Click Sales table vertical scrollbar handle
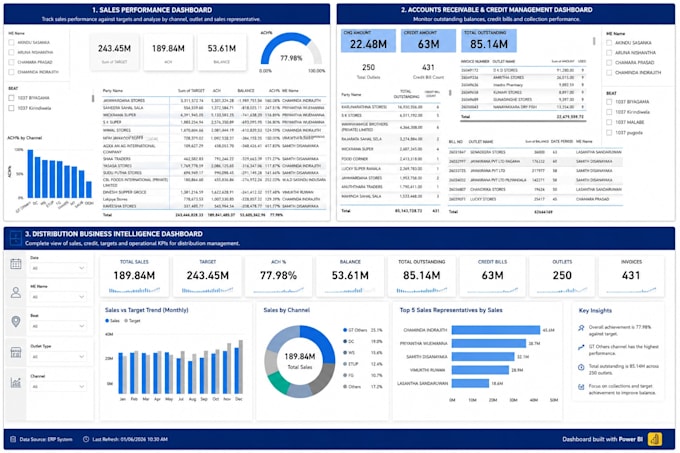680x453 pixels. [x=93, y=98]
